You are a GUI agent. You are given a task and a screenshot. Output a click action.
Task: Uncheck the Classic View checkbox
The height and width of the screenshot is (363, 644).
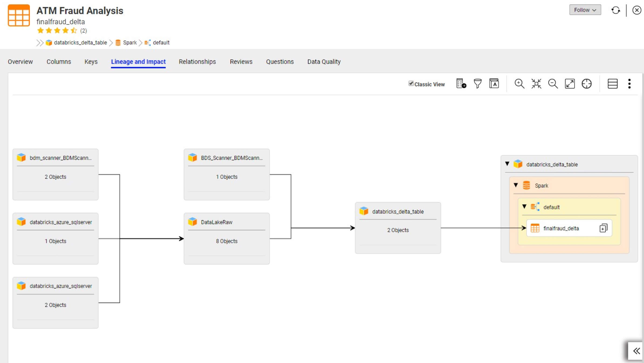[411, 83]
